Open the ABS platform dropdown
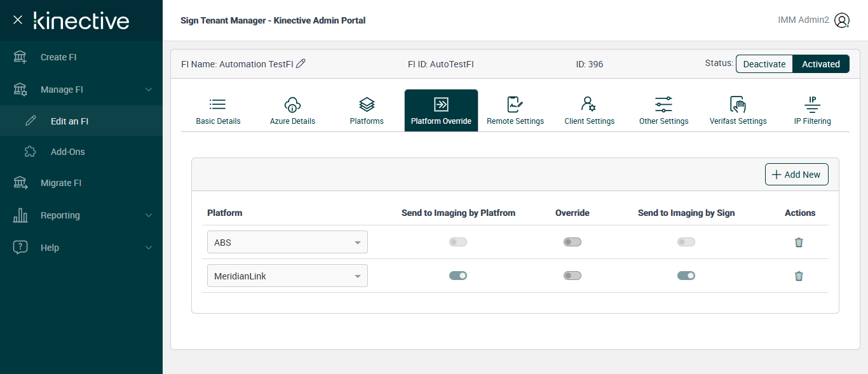 (287, 242)
